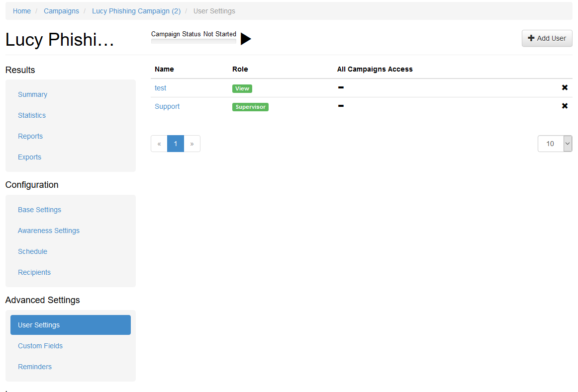The height and width of the screenshot is (392, 578).
Task: Go to previous page with « arrow
Action: (x=159, y=144)
